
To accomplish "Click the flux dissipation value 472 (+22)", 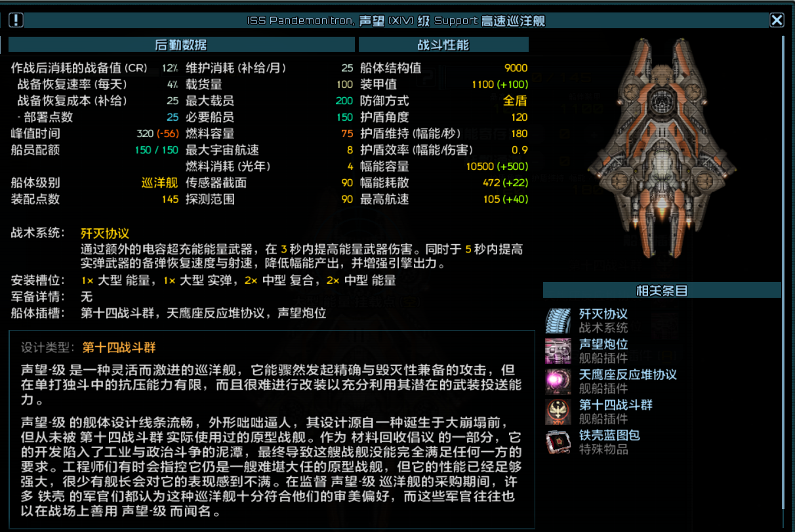I will pyautogui.click(x=505, y=182).
